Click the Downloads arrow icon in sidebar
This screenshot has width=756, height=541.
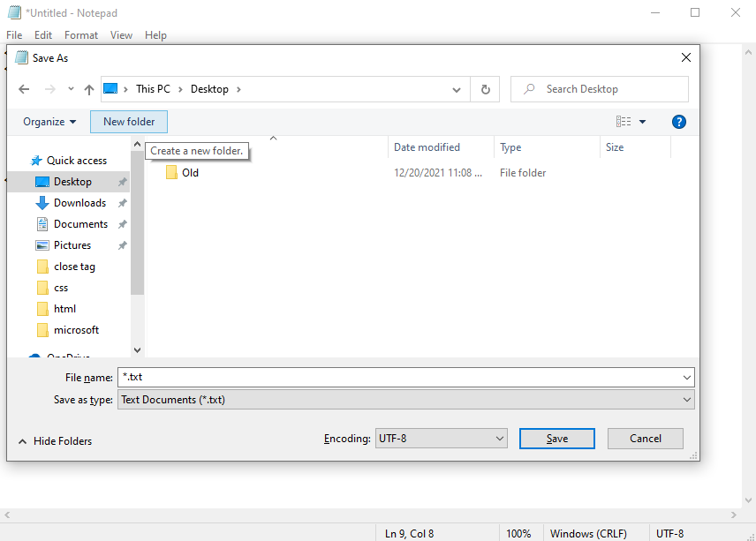42,203
